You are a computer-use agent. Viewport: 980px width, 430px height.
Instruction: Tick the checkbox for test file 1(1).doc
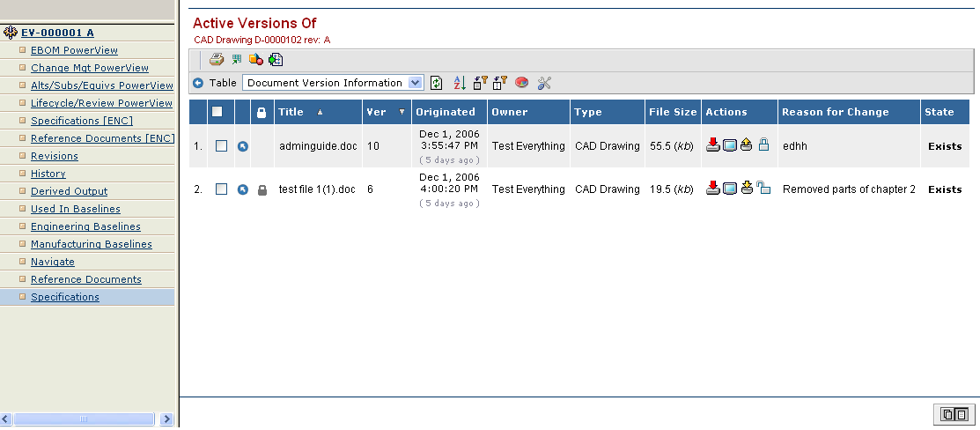tap(221, 189)
